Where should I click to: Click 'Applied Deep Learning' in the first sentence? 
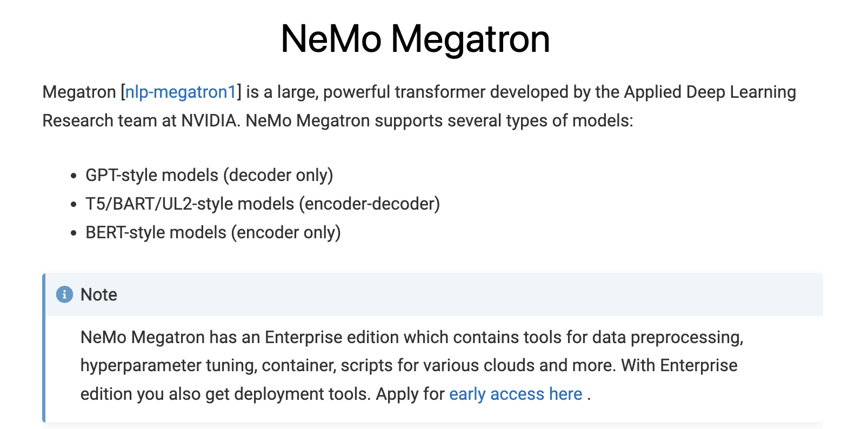710,92
